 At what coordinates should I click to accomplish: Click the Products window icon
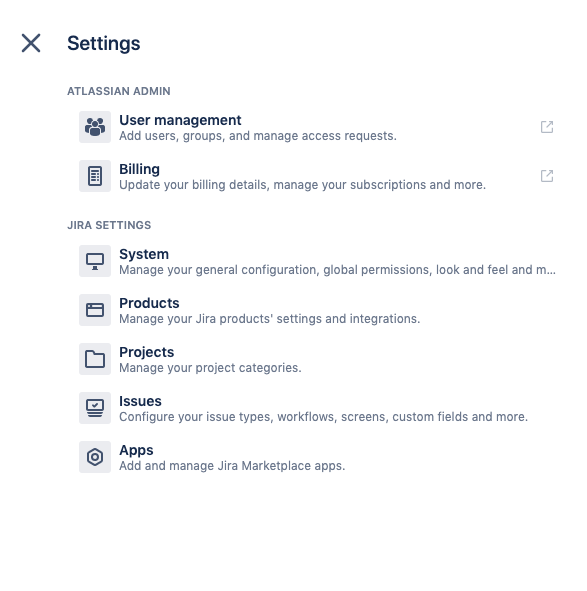click(95, 310)
